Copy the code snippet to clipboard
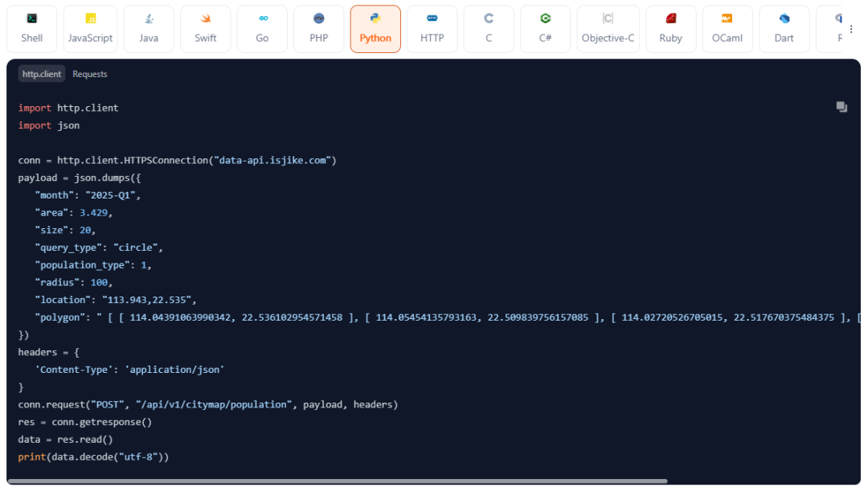Viewport: 868px width, 487px height. [841, 107]
